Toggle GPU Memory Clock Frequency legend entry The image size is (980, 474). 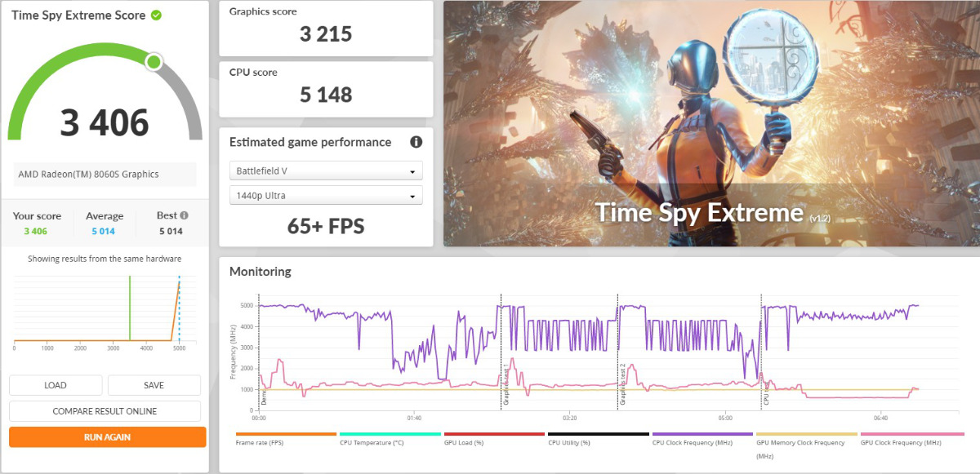(x=806, y=445)
